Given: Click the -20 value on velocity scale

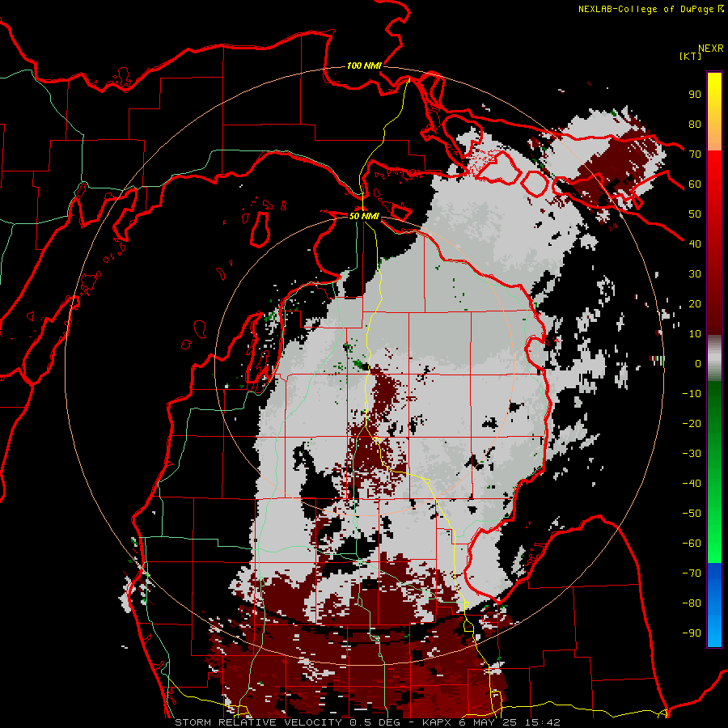Looking at the screenshot, I should (x=692, y=423).
